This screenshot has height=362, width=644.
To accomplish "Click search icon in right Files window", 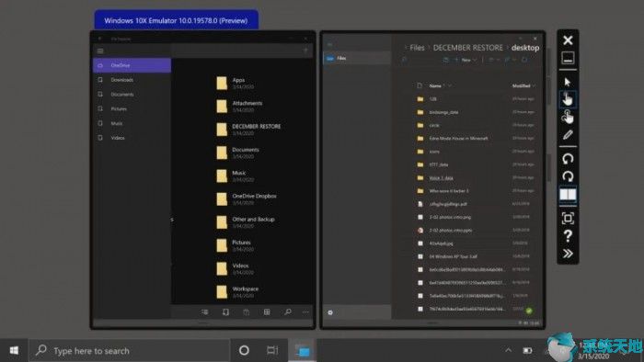I will coord(404,60).
